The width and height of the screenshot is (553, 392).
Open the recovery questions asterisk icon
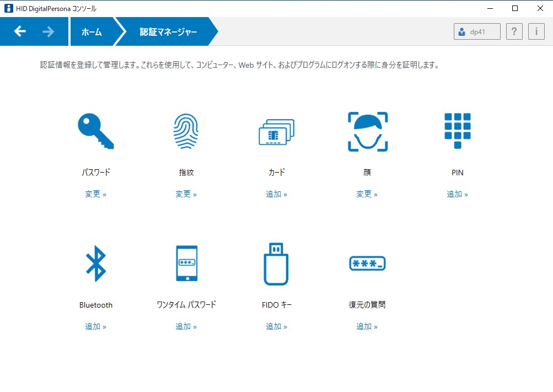[x=367, y=264]
